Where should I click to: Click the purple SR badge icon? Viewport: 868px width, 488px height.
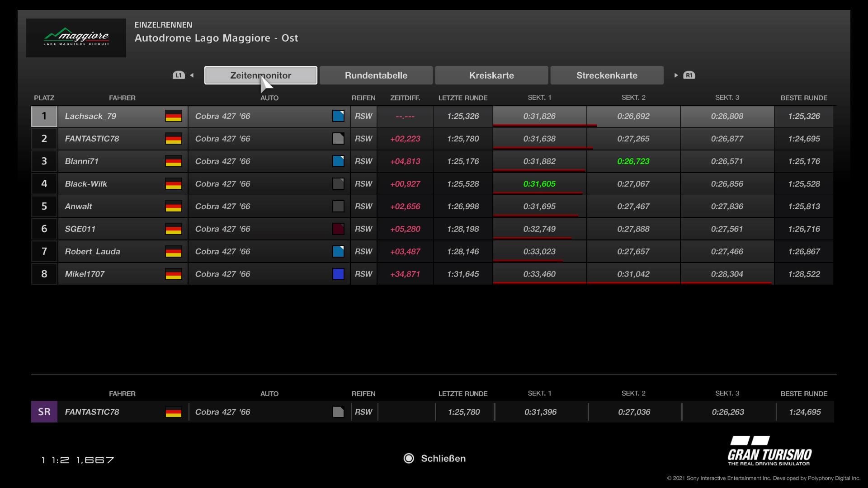(x=44, y=412)
